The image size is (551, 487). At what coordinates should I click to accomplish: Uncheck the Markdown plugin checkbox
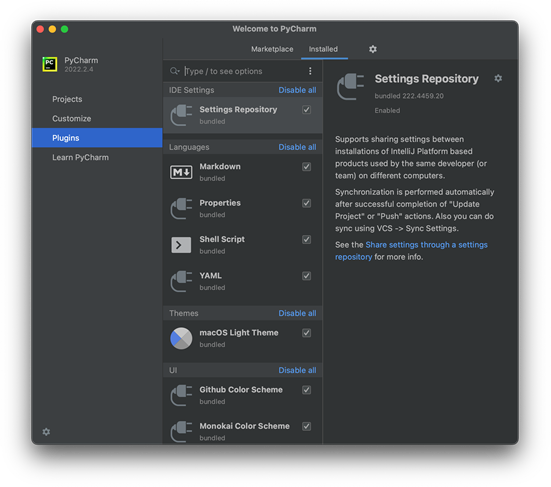click(x=306, y=167)
